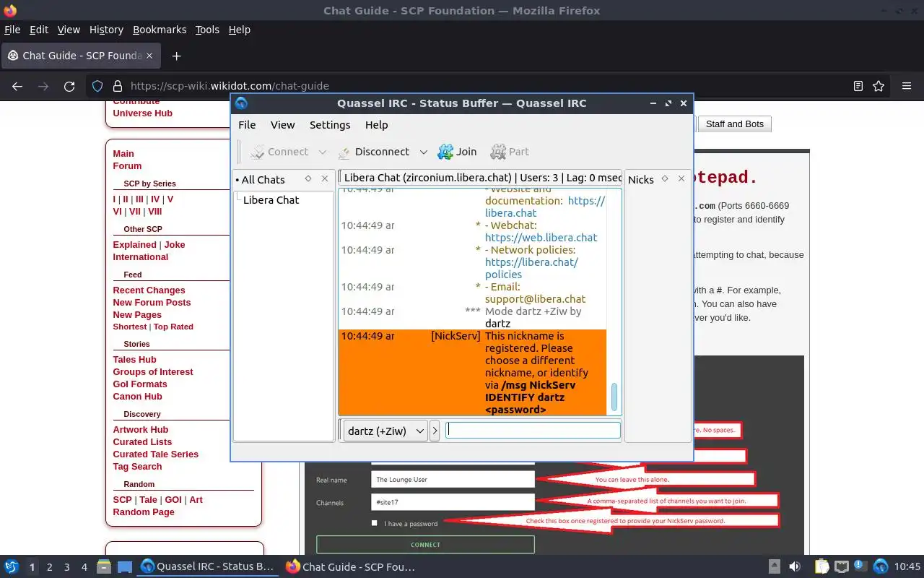Image resolution: width=924 pixels, height=578 pixels.
Task: Click the tracking protection shield icon
Action: (97, 86)
